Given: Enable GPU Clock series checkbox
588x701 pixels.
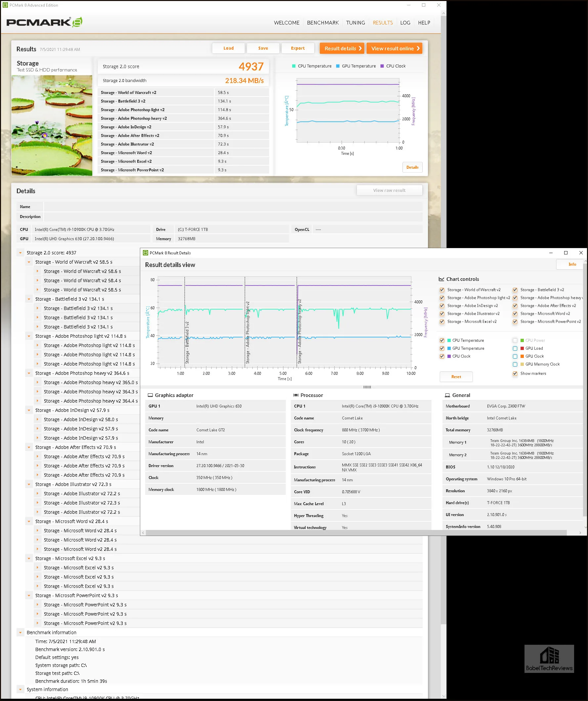Looking at the screenshot, I should (x=515, y=357).
